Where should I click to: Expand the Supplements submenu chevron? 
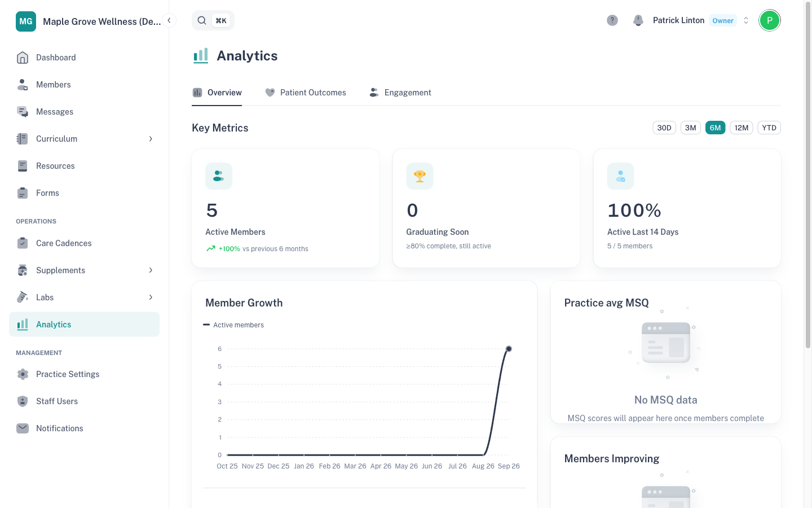pyautogui.click(x=151, y=270)
